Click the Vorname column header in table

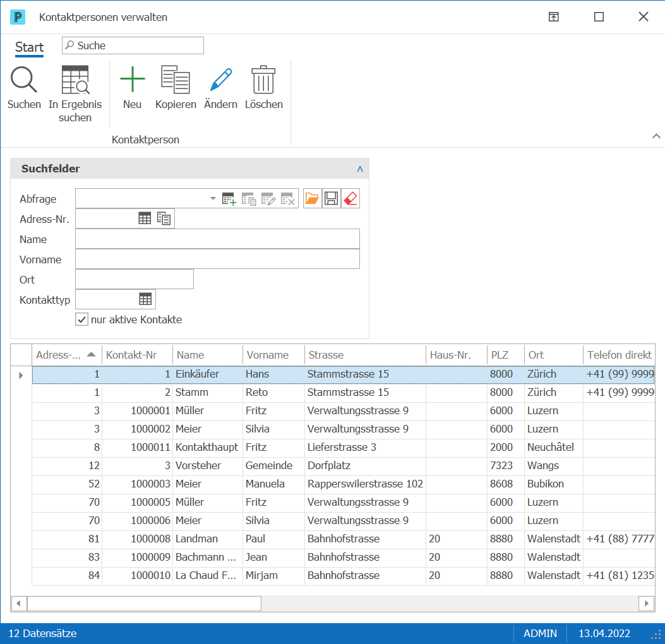point(273,355)
